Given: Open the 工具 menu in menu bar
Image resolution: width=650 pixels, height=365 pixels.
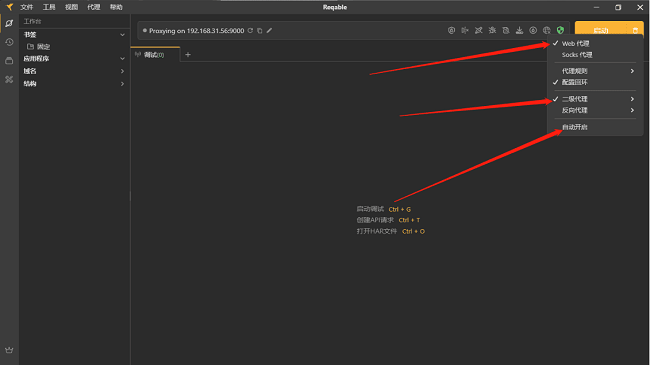Looking at the screenshot, I should (x=49, y=7).
